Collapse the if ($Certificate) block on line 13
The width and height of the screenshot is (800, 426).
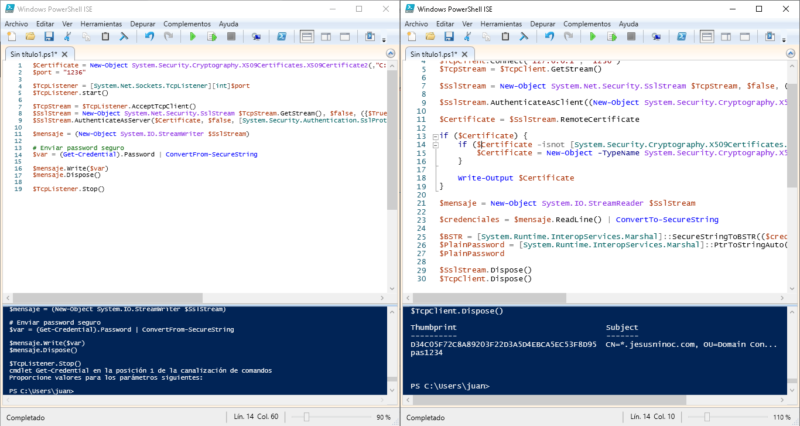coord(435,136)
